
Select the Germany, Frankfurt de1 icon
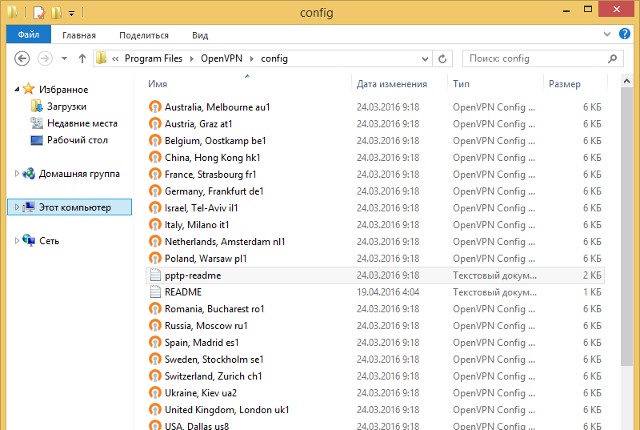pyautogui.click(x=155, y=191)
